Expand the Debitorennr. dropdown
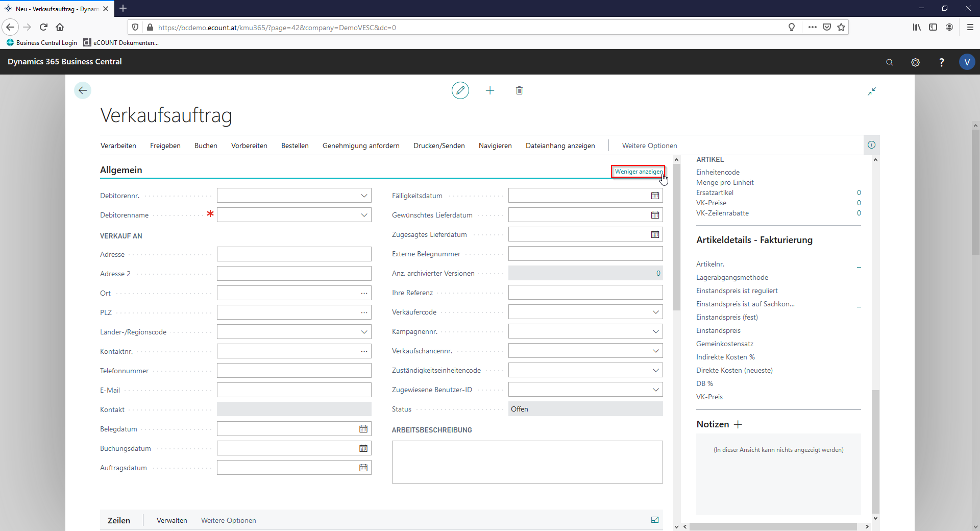This screenshot has height=531, width=980. (364, 196)
